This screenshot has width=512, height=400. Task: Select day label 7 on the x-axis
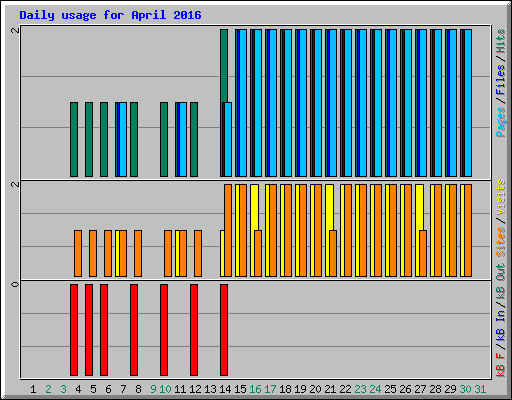point(123,389)
